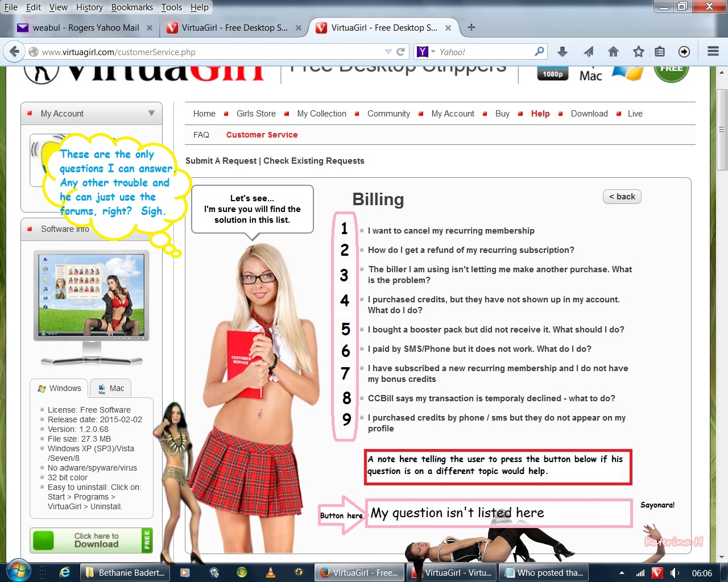Switch to the middle VirtuaGirl tab
Viewport: 728px width, 582px height.
(234, 27)
